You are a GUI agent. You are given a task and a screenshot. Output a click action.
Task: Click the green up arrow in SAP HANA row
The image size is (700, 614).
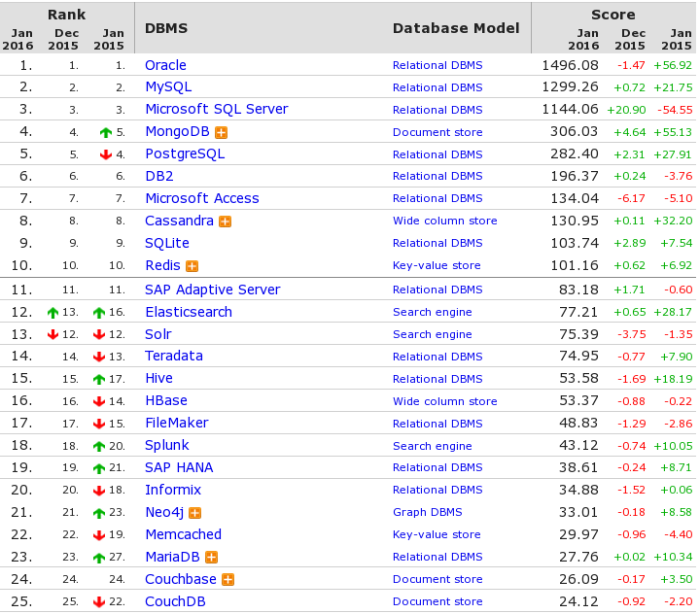tap(99, 468)
